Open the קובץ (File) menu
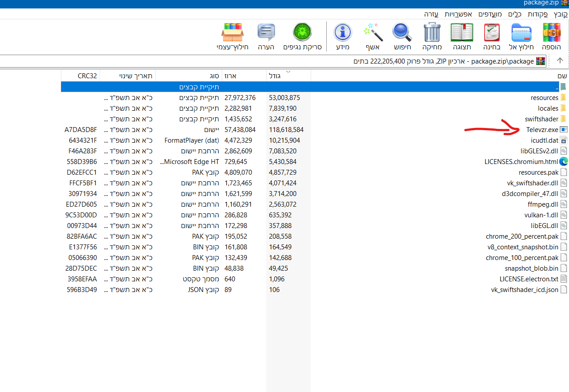The image size is (569, 392). click(x=561, y=14)
